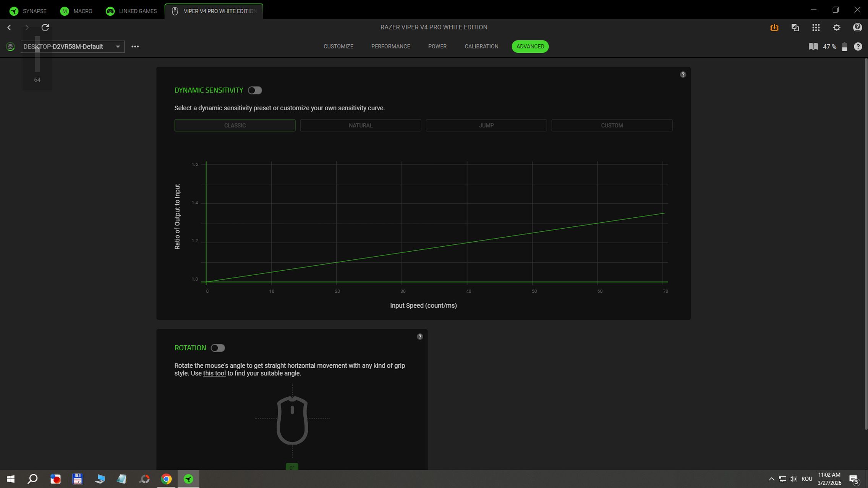Open Synapse settings gear icon
The height and width of the screenshot is (488, 868).
click(837, 27)
